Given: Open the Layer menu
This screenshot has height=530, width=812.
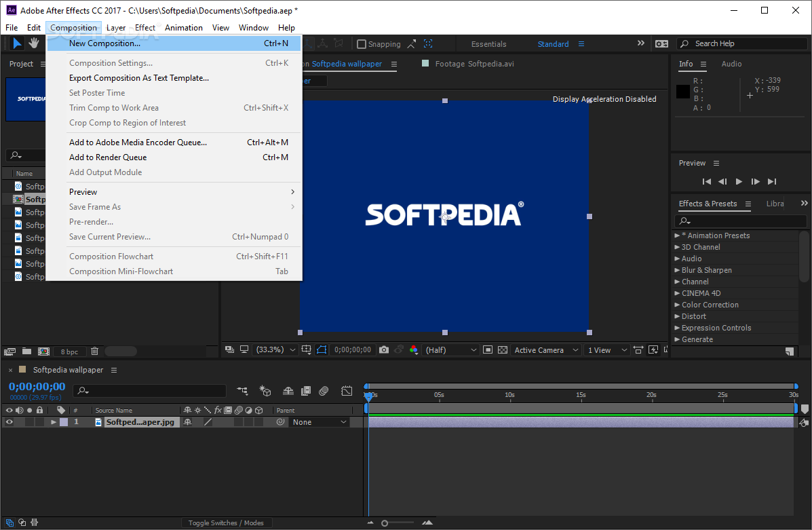Looking at the screenshot, I should coord(116,28).
